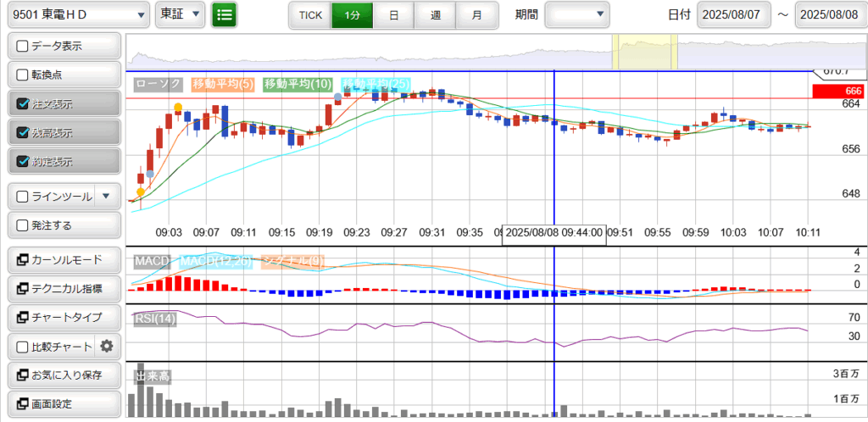
Task: Open チャートタイプ selection
Action: tap(64, 317)
